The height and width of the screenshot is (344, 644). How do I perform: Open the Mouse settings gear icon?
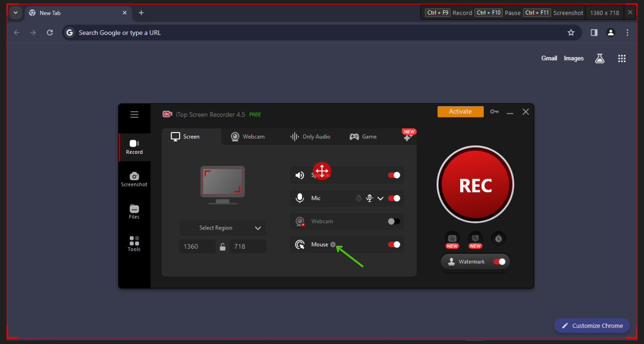tap(333, 244)
